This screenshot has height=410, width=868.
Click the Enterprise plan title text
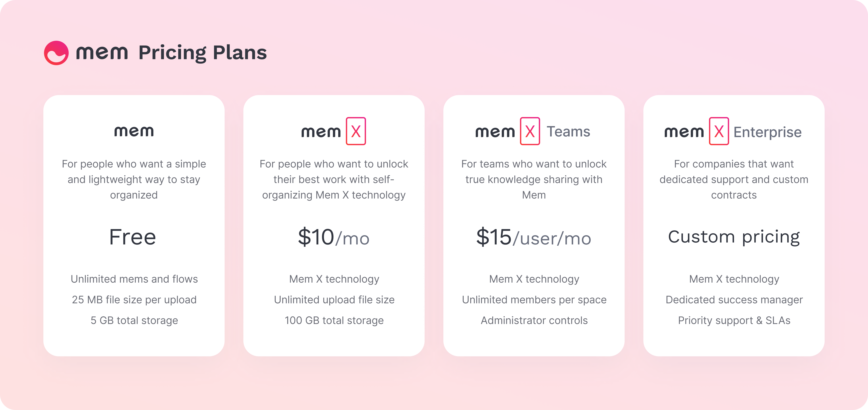[x=768, y=132]
